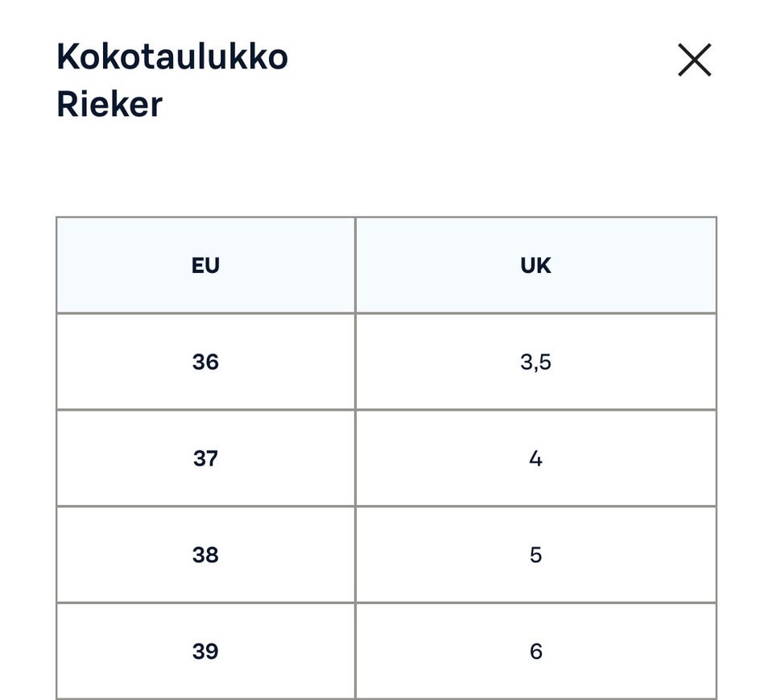The width and height of the screenshot is (773, 700).
Task: Click the Rieker brand name
Action: point(108,103)
